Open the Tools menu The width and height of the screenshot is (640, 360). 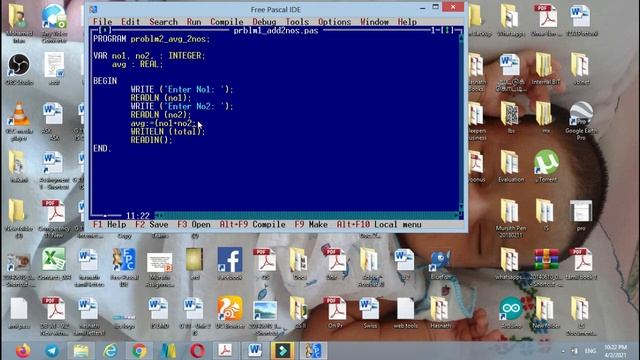click(x=297, y=22)
